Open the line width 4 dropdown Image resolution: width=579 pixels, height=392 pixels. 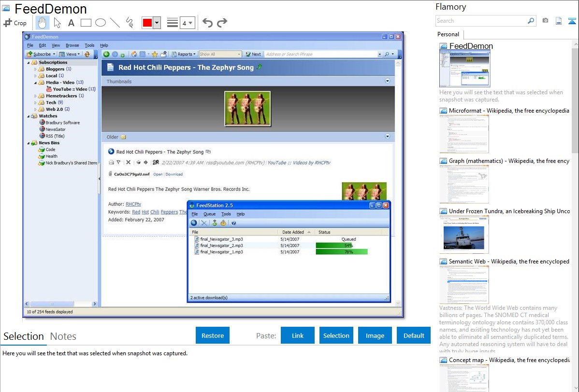(187, 23)
